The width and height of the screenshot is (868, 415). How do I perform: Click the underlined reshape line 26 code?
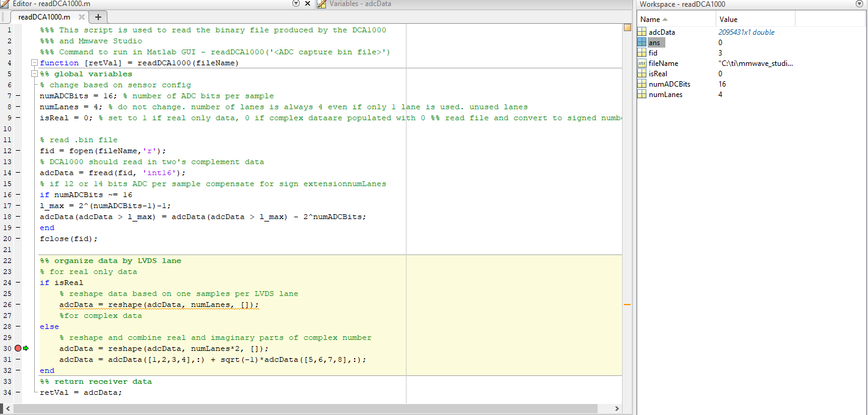[159, 305]
